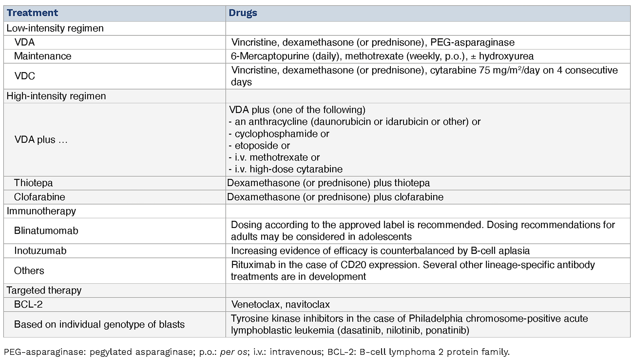Select the Immunotherapy section label

tap(41, 211)
